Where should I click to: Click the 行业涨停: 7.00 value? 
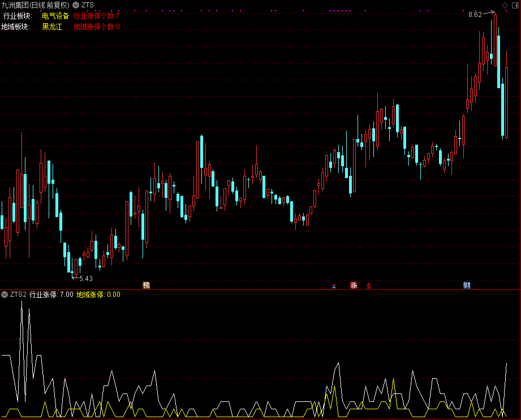[51, 295]
